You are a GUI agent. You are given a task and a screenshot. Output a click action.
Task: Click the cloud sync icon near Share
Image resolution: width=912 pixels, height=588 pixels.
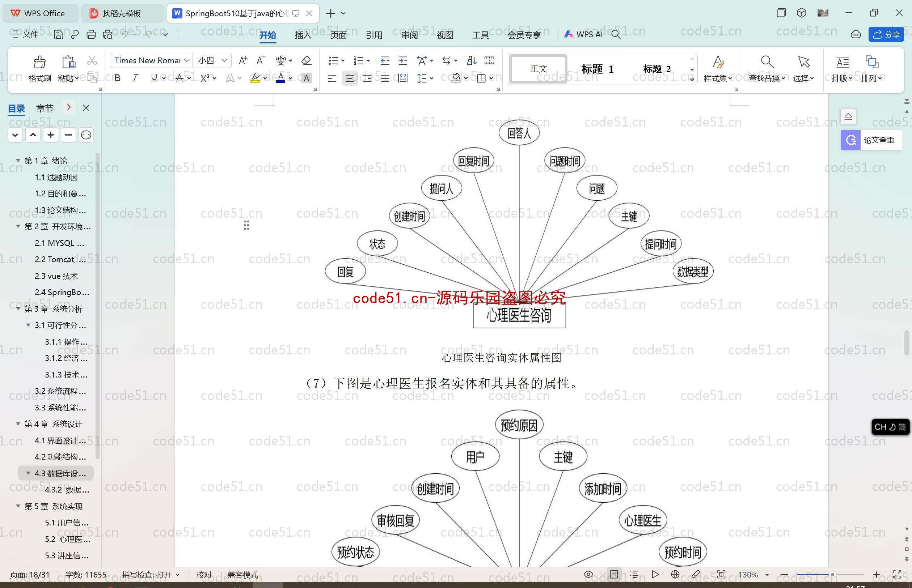[856, 35]
